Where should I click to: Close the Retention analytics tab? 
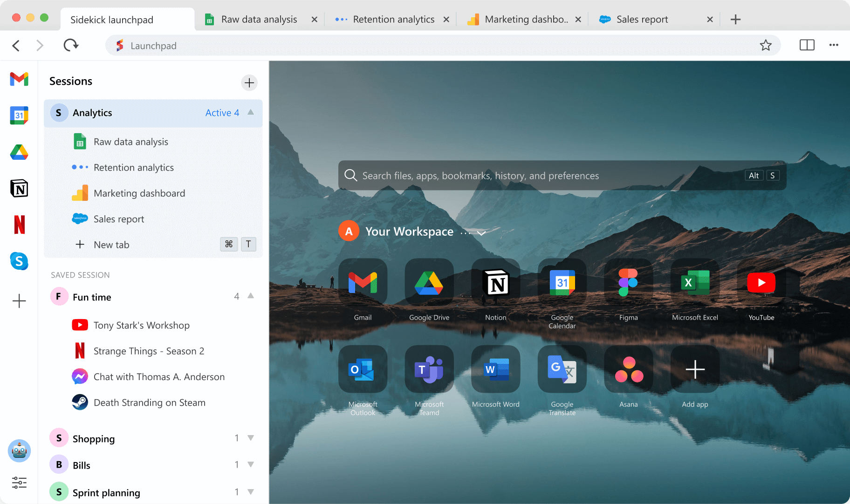pyautogui.click(x=446, y=20)
